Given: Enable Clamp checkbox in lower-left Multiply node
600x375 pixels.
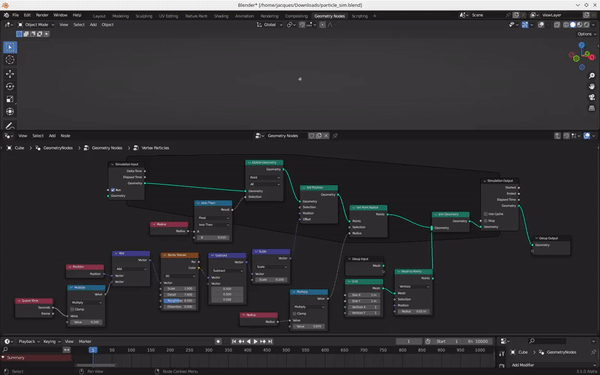Looking at the screenshot, I should 72,309.
